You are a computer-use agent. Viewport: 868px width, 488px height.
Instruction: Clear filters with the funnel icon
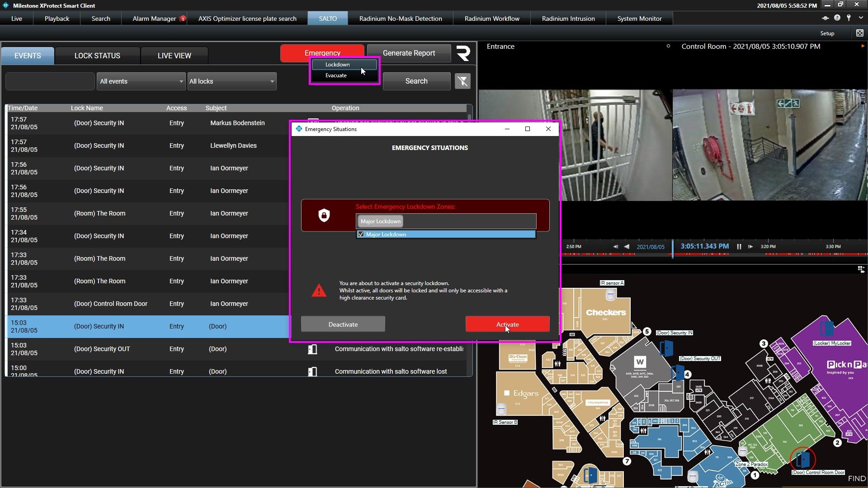pyautogui.click(x=462, y=81)
